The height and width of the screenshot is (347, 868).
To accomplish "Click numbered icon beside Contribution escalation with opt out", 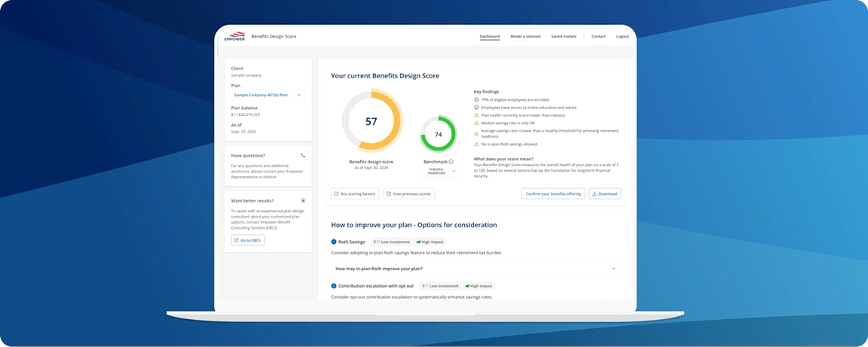I will 334,286.
